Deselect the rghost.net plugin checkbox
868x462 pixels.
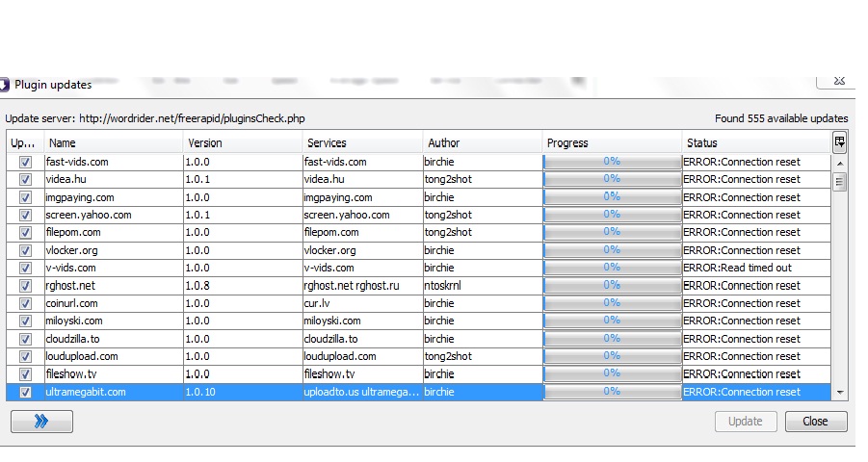click(25, 286)
